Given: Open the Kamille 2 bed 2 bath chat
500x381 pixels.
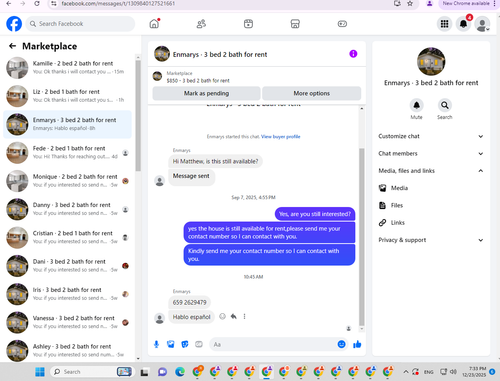Looking at the screenshot, I should (x=68, y=68).
